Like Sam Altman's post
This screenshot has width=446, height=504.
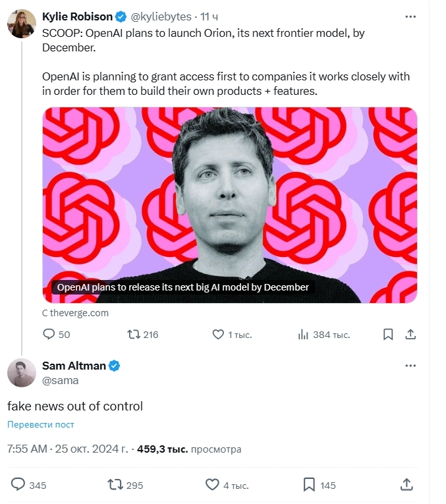click(x=212, y=485)
